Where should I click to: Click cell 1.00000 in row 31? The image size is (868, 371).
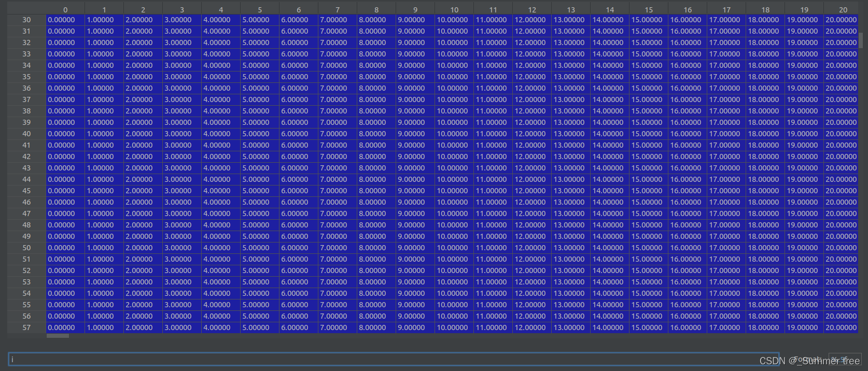click(104, 31)
